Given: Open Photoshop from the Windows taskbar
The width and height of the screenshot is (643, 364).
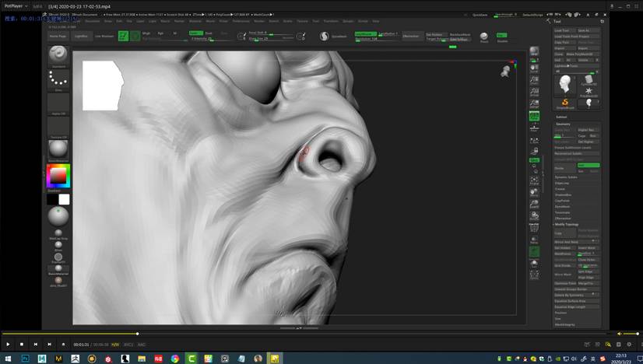Looking at the screenshot, I should click(25, 359).
